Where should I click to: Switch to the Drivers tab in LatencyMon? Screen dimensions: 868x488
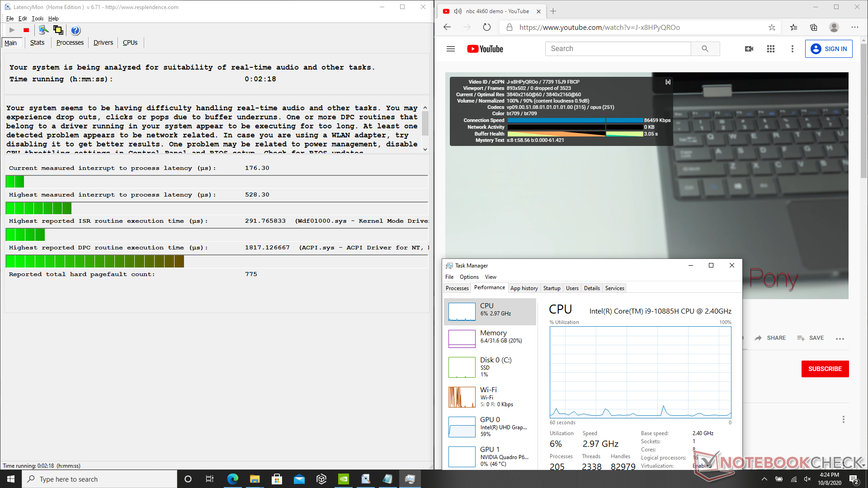103,42
